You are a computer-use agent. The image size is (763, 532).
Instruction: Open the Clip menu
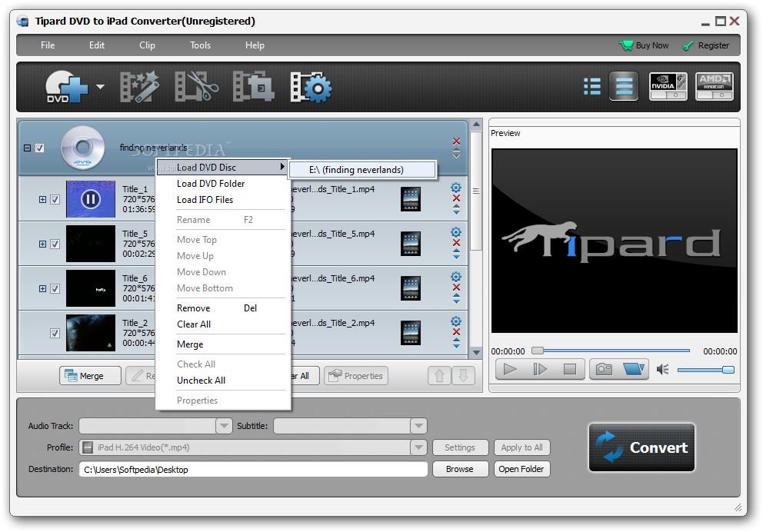click(x=147, y=45)
